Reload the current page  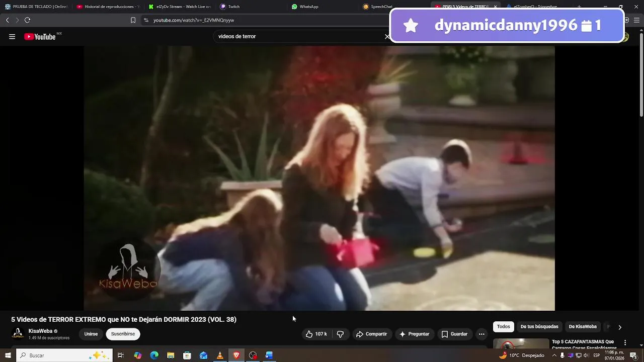tap(27, 20)
